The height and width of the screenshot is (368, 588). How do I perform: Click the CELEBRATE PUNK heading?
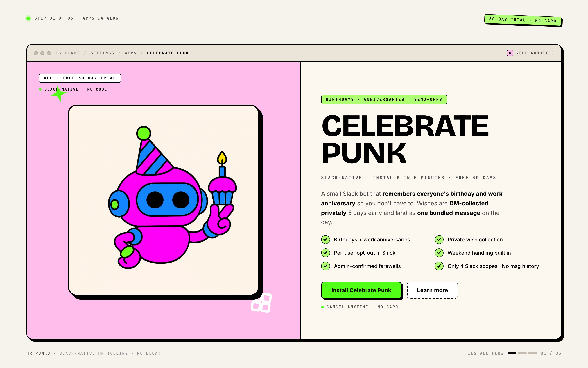pyautogui.click(x=405, y=139)
